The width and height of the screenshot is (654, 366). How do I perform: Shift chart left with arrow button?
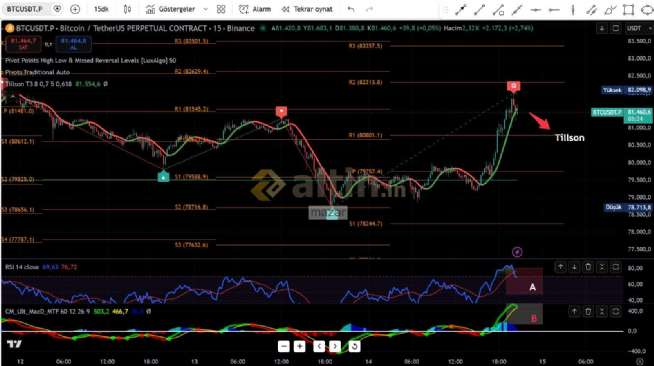coord(319,346)
